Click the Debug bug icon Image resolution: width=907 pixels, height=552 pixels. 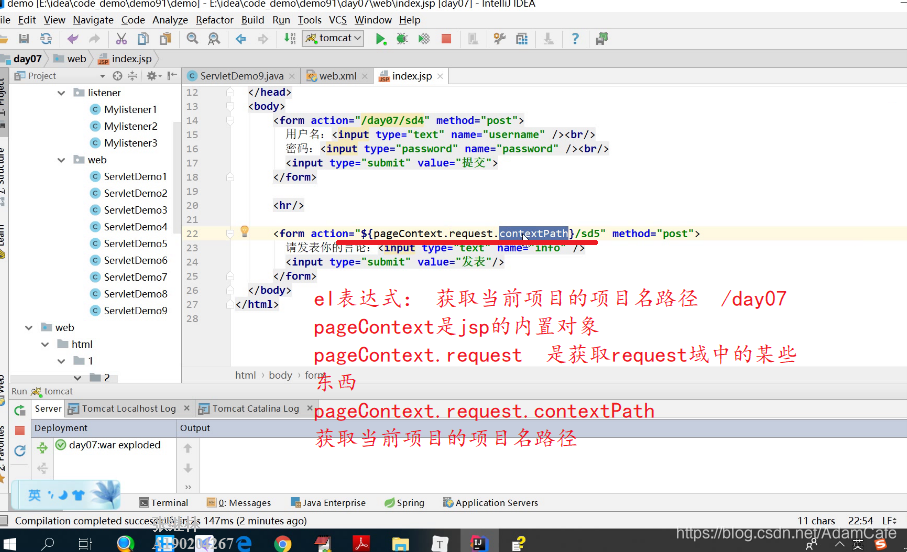401,39
